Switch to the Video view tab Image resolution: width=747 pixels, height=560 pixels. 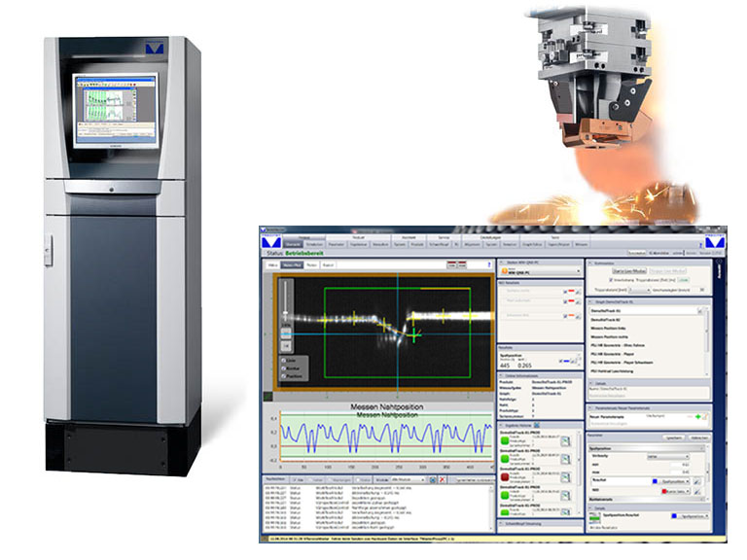coord(273,264)
